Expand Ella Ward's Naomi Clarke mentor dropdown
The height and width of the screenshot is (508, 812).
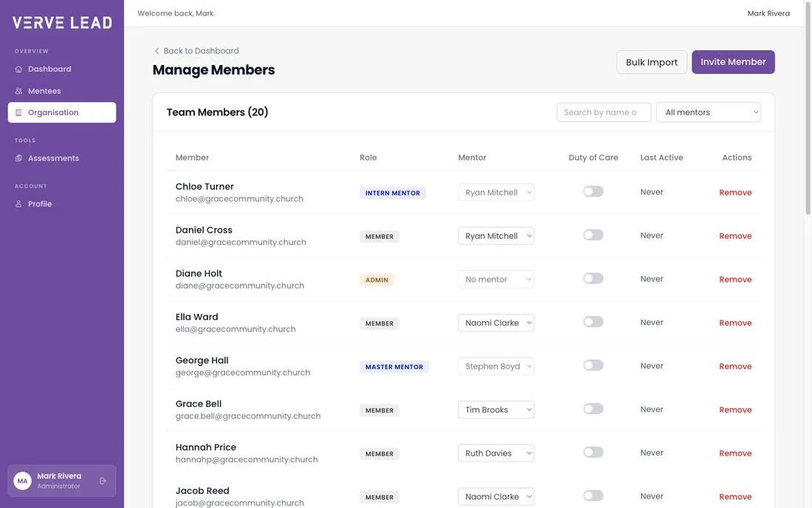point(496,323)
